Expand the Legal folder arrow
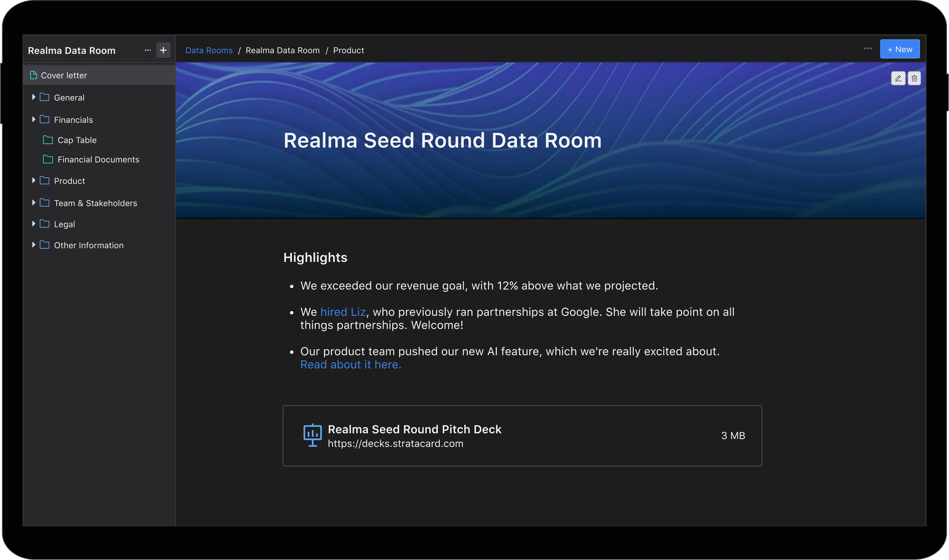 click(34, 224)
